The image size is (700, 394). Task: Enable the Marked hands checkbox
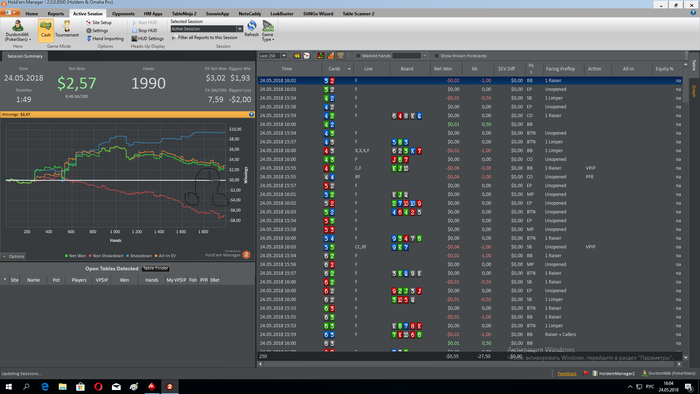[x=358, y=56]
